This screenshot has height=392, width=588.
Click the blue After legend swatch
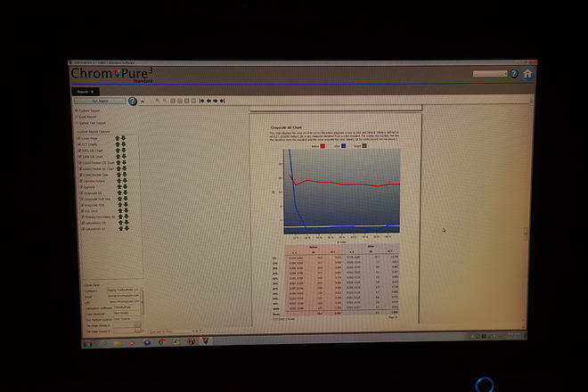[343, 146]
